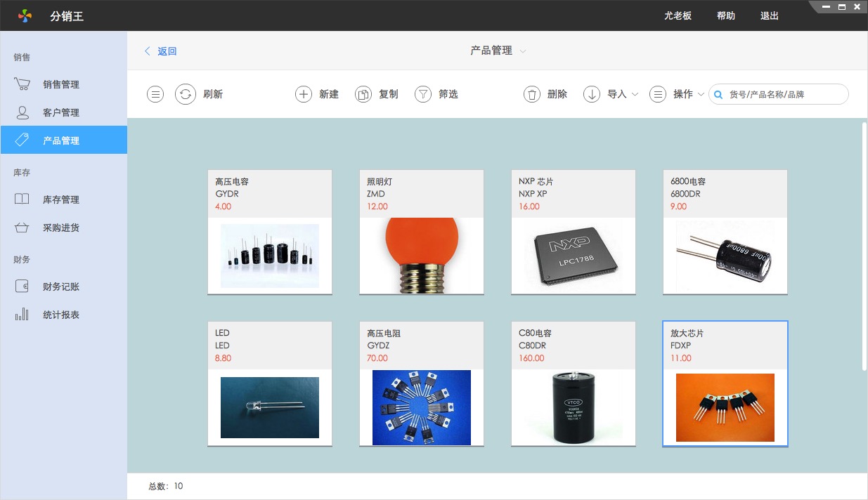Click the logout button in header
This screenshot has width=868, height=500.
(x=770, y=15)
